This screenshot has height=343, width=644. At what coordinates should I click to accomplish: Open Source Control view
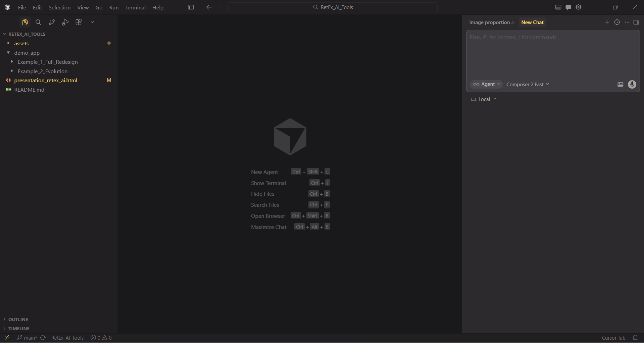pos(51,22)
